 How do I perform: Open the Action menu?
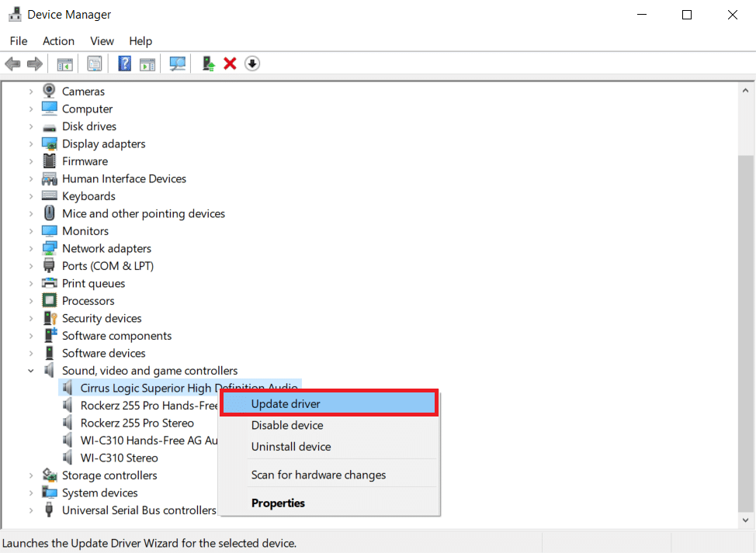58,41
